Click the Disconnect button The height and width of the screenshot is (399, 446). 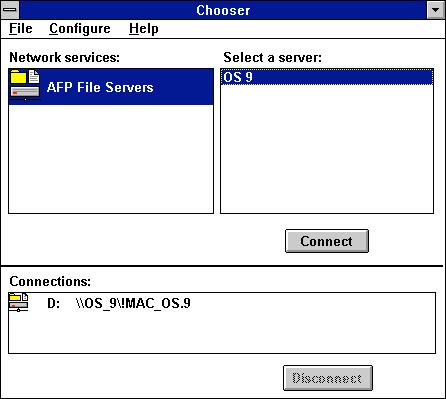[x=328, y=378]
